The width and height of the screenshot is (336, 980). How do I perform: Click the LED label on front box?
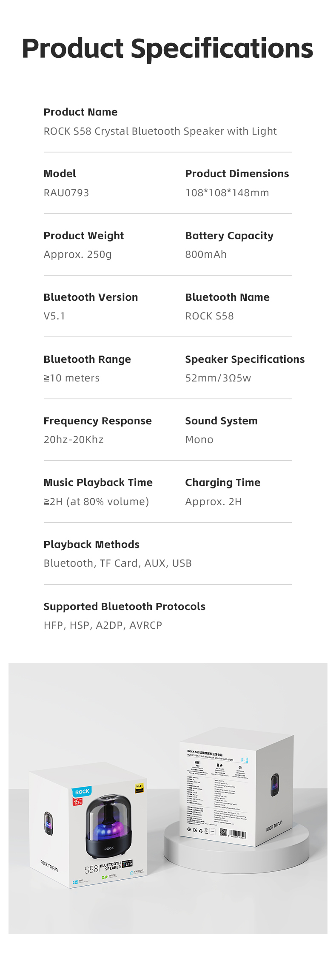pos(127,864)
